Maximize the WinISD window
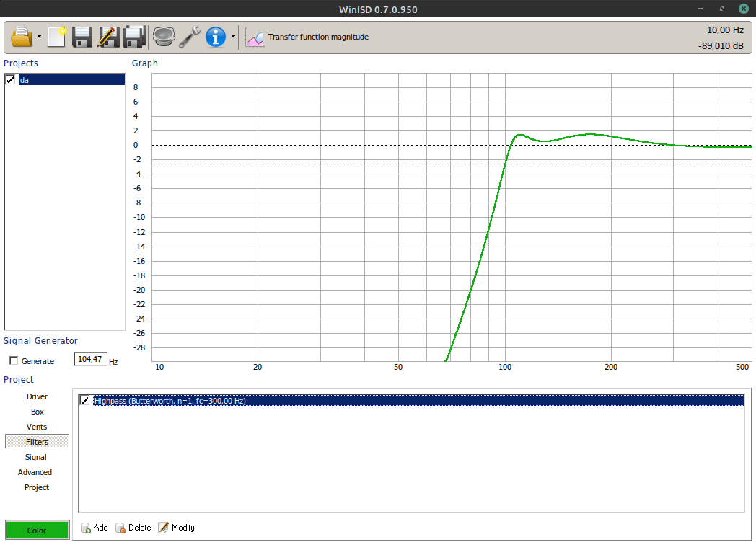756x545 pixels. click(722, 9)
